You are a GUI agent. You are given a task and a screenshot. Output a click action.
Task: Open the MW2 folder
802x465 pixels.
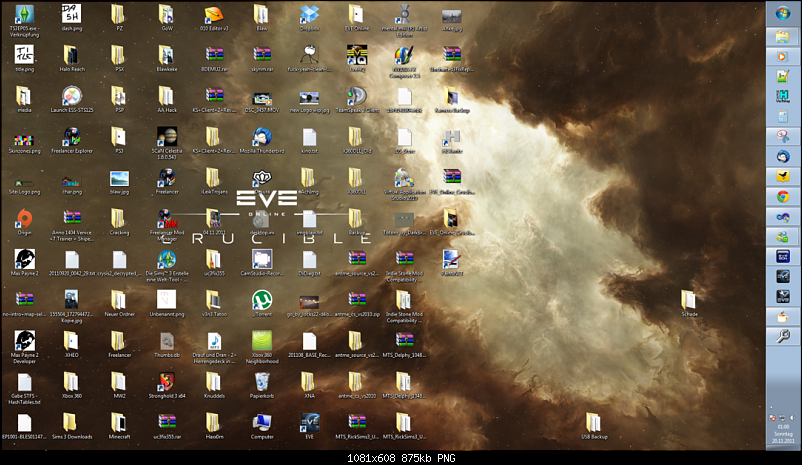pyautogui.click(x=119, y=385)
